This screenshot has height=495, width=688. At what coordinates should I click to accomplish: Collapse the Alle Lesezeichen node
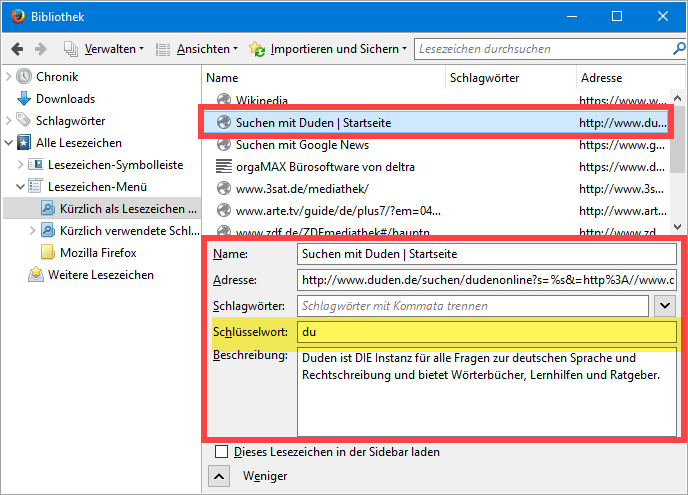8,143
